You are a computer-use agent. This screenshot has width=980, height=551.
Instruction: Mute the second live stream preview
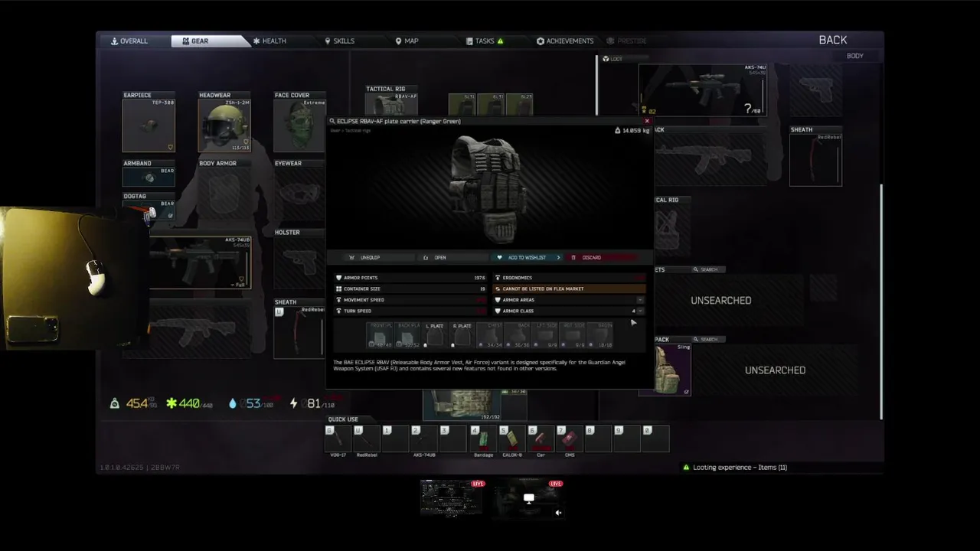pos(558,513)
